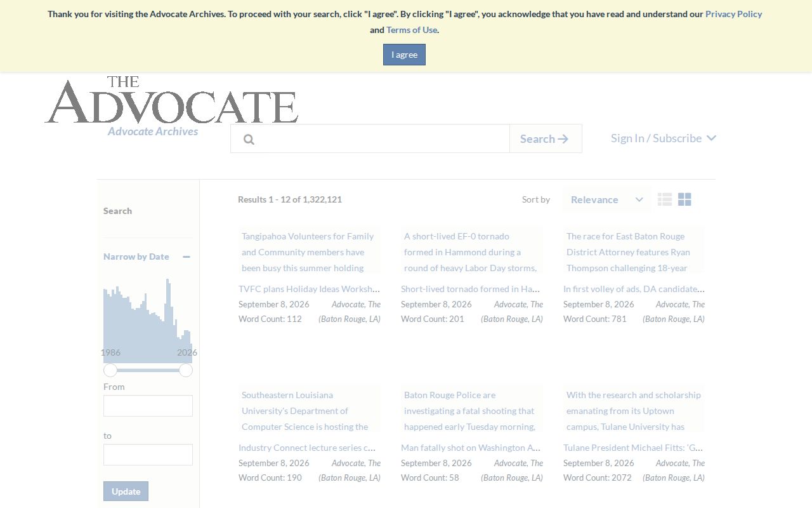Click the research and scholarship Tulane preview
The image size is (812, 508).
point(634,410)
